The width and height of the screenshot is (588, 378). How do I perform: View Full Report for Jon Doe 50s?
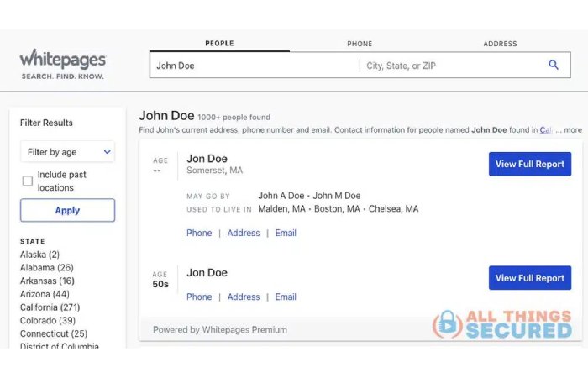pyautogui.click(x=530, y=278)
